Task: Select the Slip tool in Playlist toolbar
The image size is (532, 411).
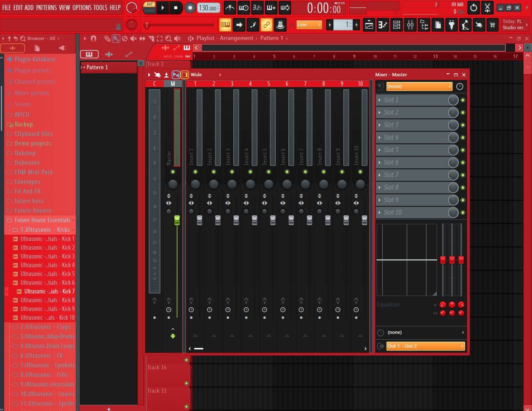Action: pyautogui.click(x=142, y=38)
